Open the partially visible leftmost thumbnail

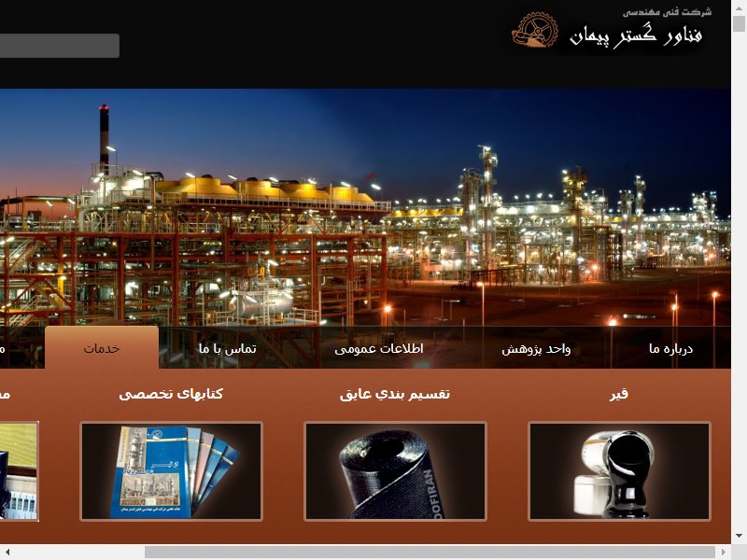click(19, 471)
